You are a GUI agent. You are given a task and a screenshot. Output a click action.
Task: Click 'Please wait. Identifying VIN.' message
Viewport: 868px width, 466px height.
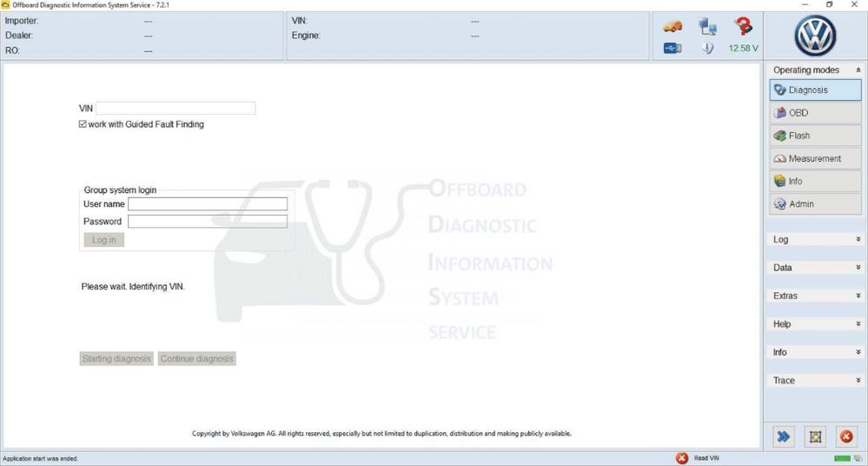[x=133, y=287]
